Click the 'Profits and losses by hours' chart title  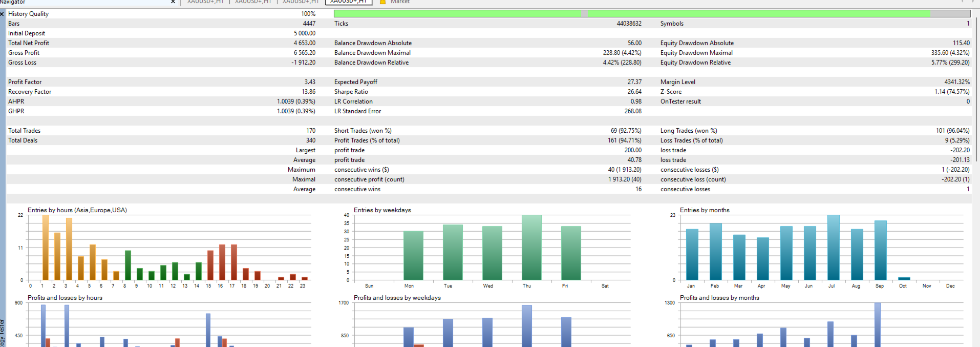point(65,298)
